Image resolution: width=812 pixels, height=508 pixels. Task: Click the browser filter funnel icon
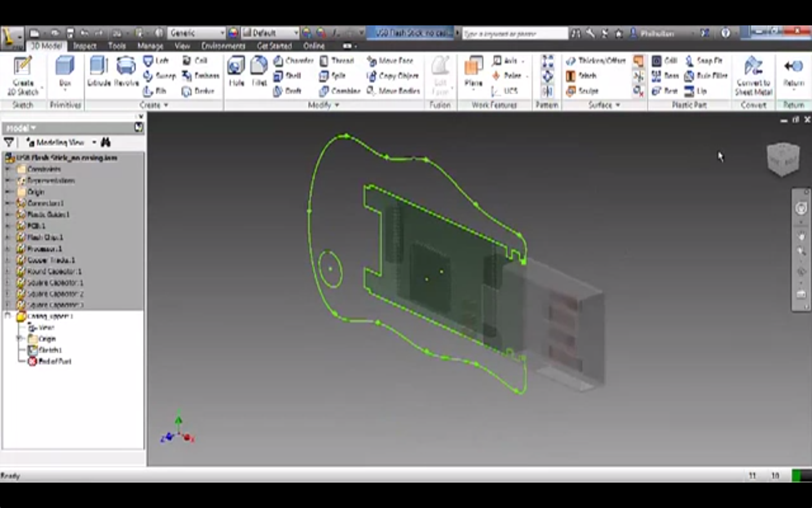9,142
